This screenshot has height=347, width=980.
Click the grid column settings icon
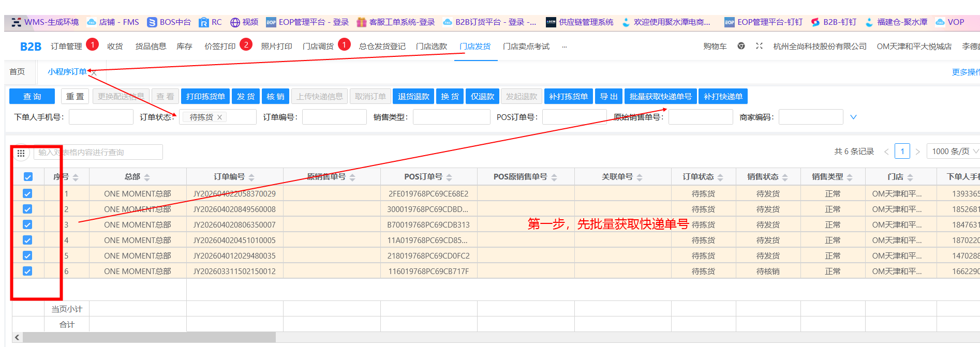[x=21, y=153]
